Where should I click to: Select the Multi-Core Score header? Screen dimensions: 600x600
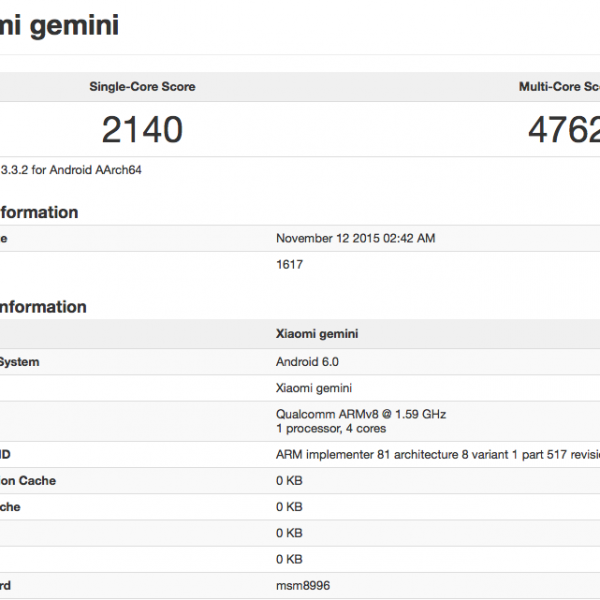point(558,87)
